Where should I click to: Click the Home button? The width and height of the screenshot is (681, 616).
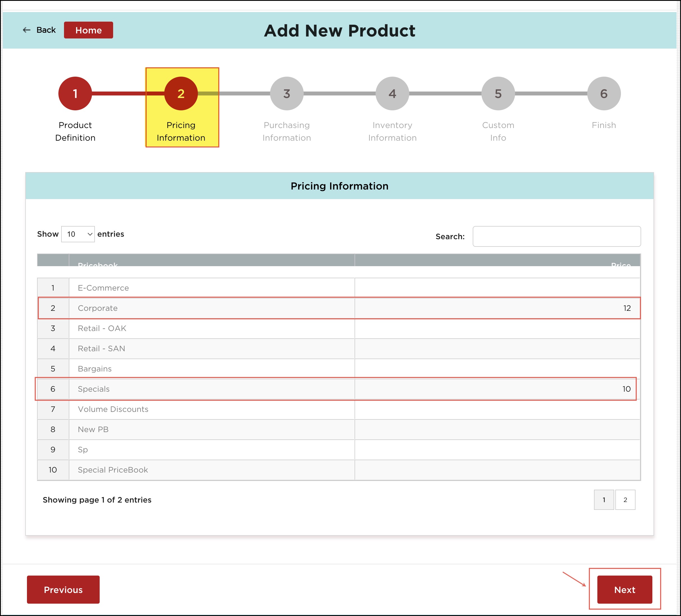[88, 30]
